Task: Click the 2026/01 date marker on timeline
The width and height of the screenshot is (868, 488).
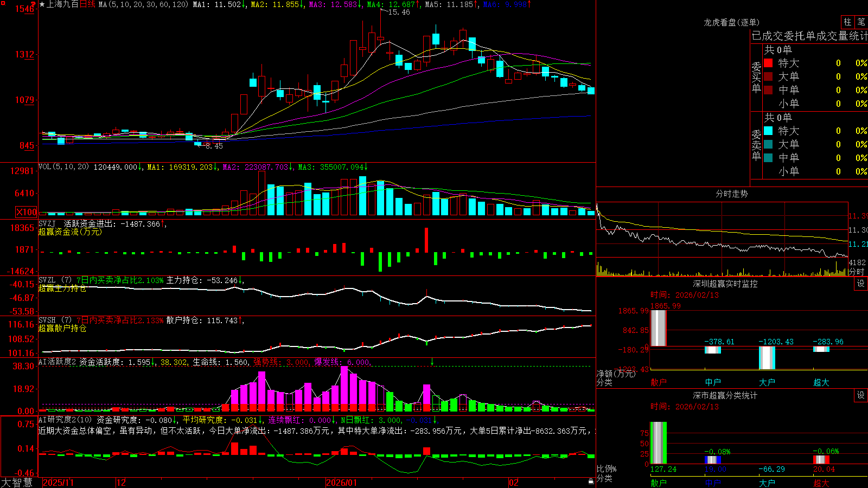Action: (x=342, y=483)
